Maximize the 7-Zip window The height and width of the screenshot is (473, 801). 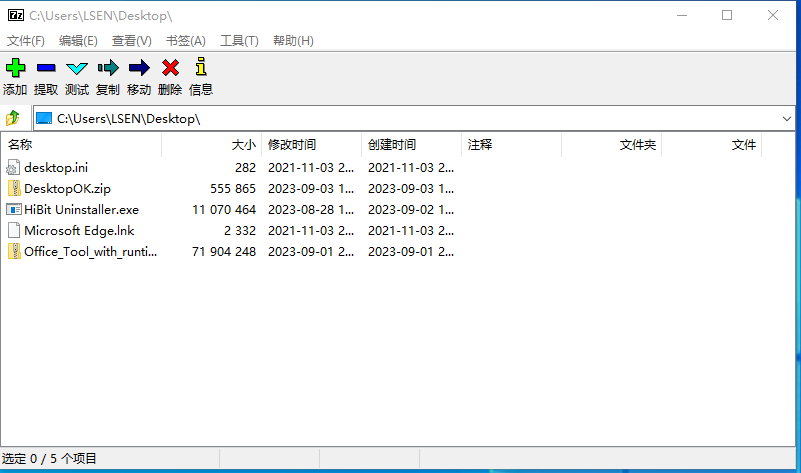pos(727,15)
